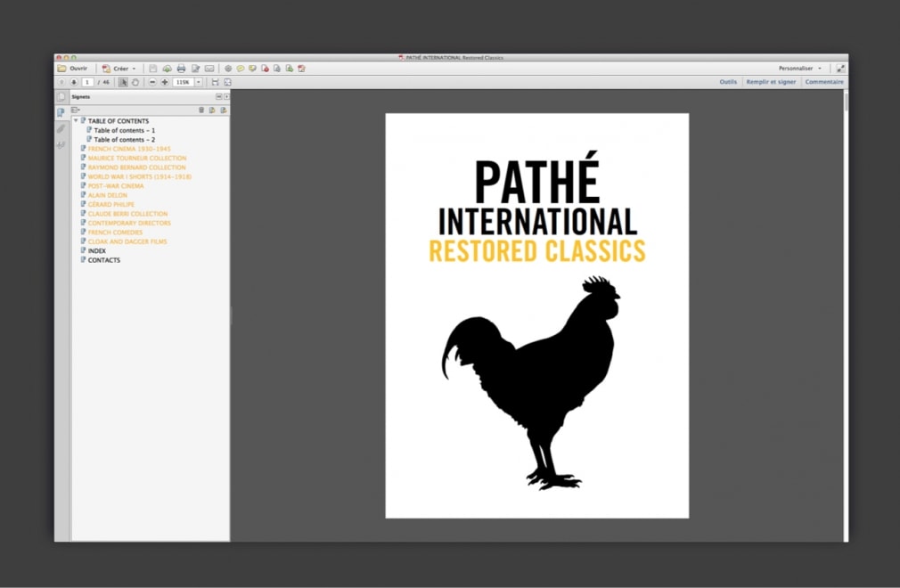Print the document using the printer icon

point(180,68)
